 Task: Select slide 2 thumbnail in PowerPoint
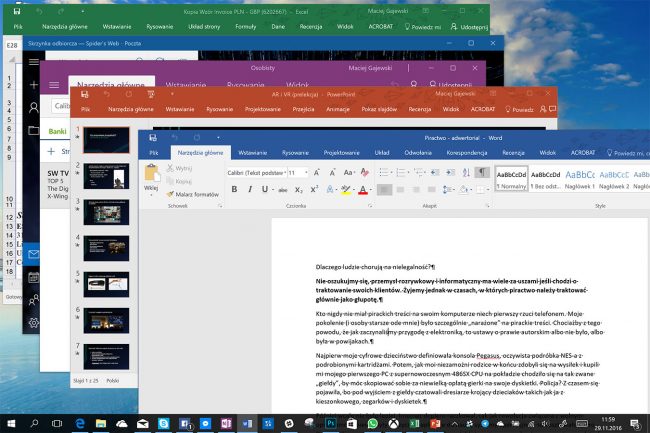point(106,176)
